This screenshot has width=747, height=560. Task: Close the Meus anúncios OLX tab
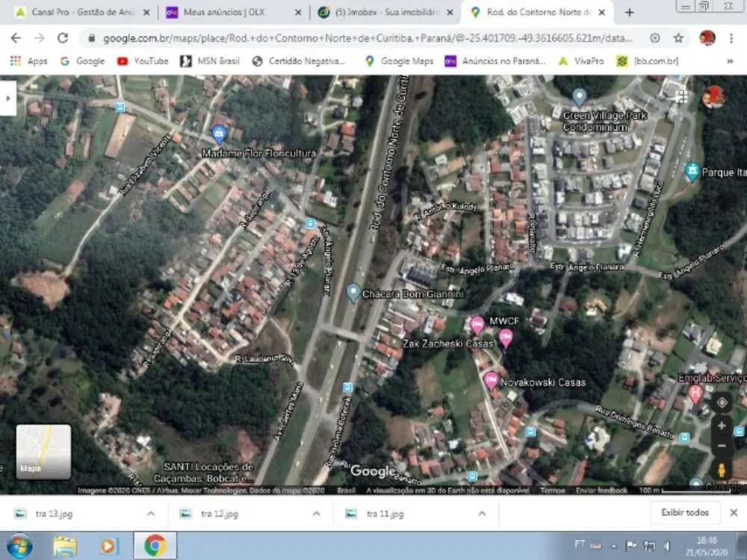click(x=298, y=13)
